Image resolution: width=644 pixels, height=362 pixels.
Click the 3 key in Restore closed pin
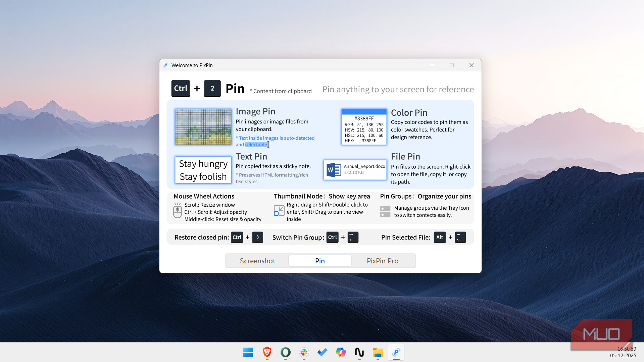(257, 237)
